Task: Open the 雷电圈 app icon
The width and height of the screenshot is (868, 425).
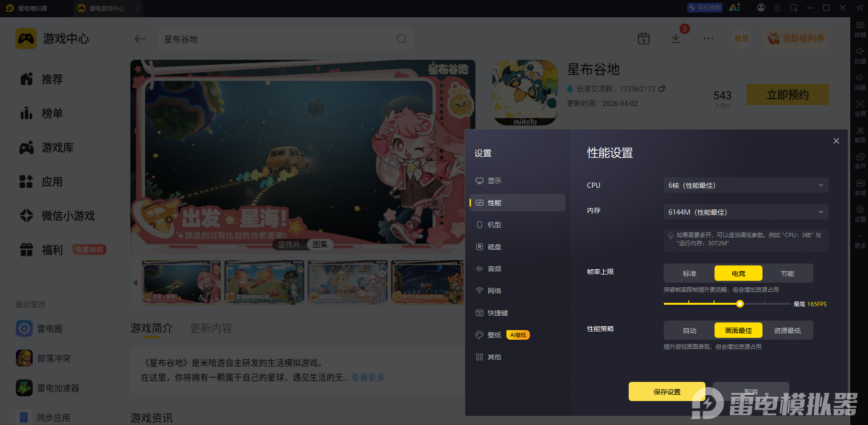Action: [24, 329]
